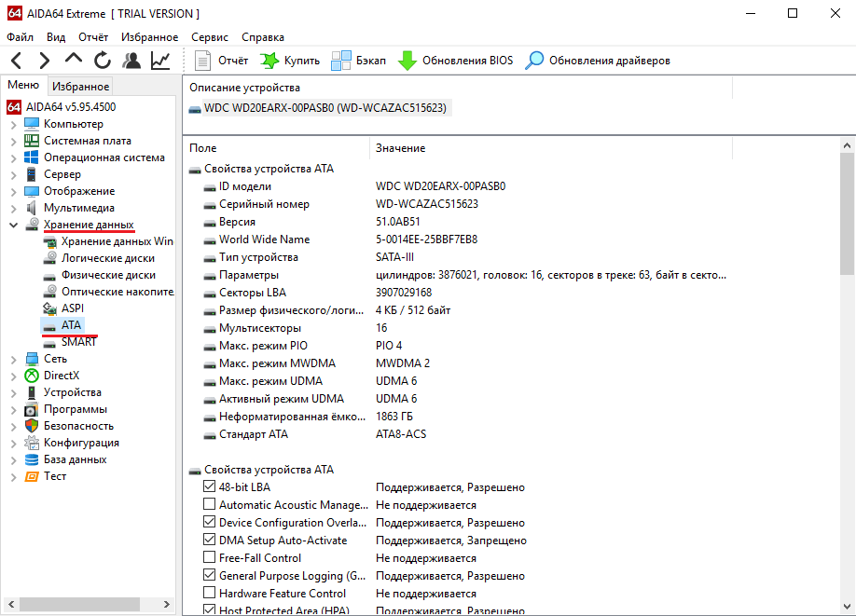The image size is (856, 616).
Task: Switch to the Избранное tab
Action: coord(81,87)
